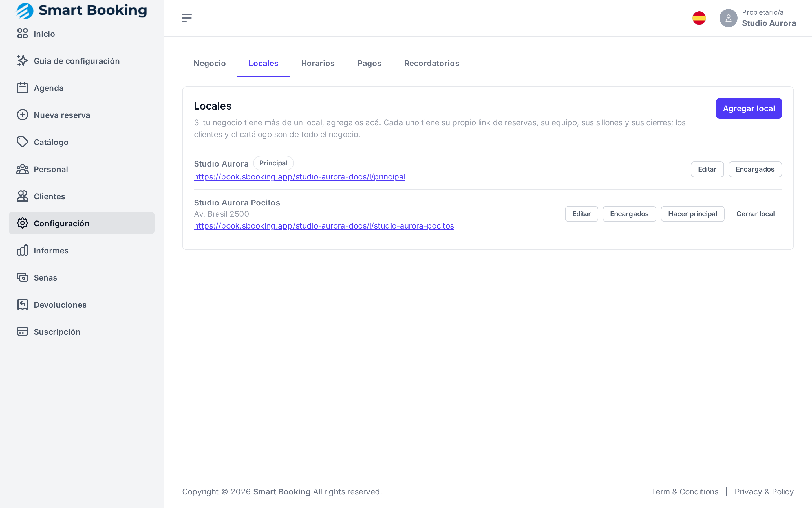Viewport: 812px width, 508px height.
Task: Click the Studio Aurora Pocitos local name
Action: click(237, 203)
